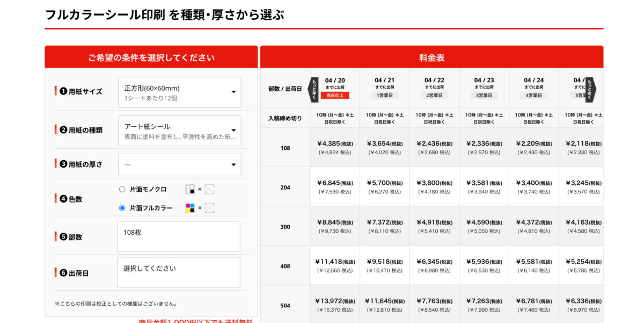Click blank reverse-side icon in 片面フルカラー row
Screen dimensions: 644x323
(209, 208)
